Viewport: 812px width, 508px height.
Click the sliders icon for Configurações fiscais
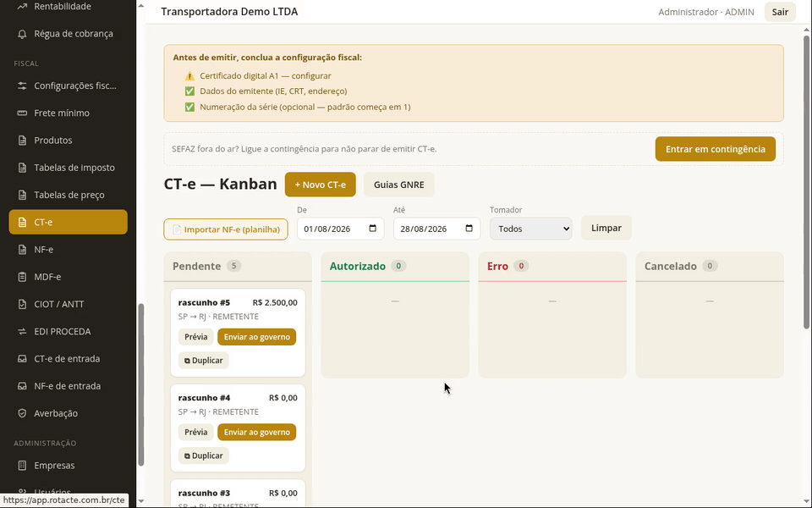click(x=22, y=86)
